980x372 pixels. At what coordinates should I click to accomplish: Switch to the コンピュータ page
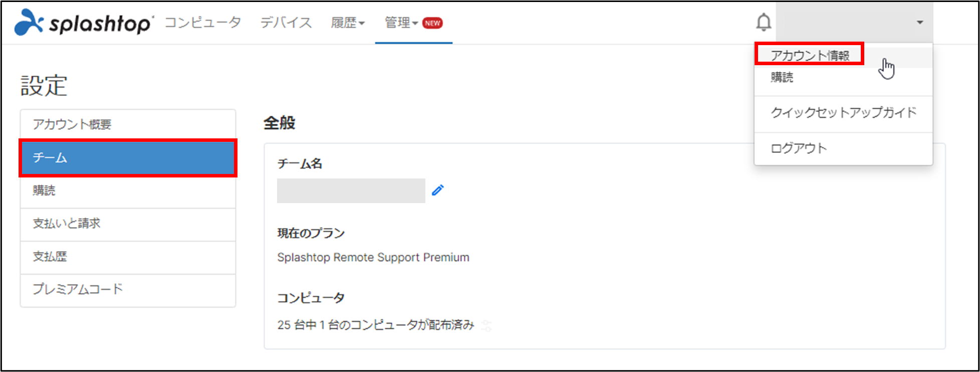coord(202,23)
